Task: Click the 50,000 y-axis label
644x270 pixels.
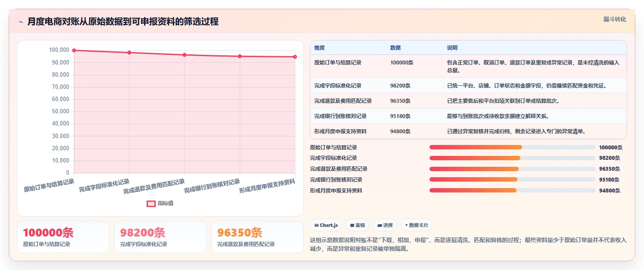Action: [60, 111]
